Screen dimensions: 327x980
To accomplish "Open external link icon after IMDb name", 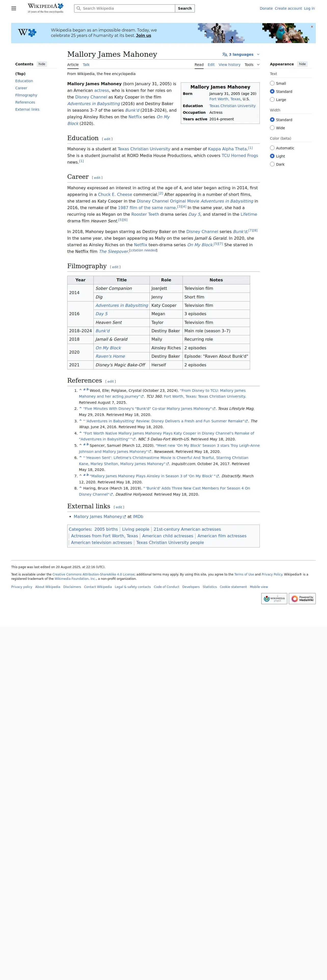I will pos(125,517).
